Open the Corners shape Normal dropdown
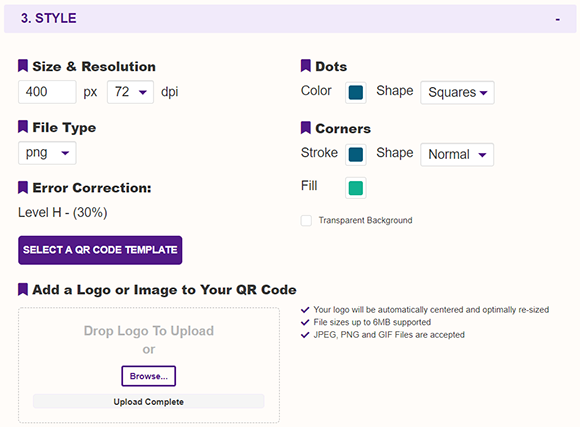 point(457,154)
